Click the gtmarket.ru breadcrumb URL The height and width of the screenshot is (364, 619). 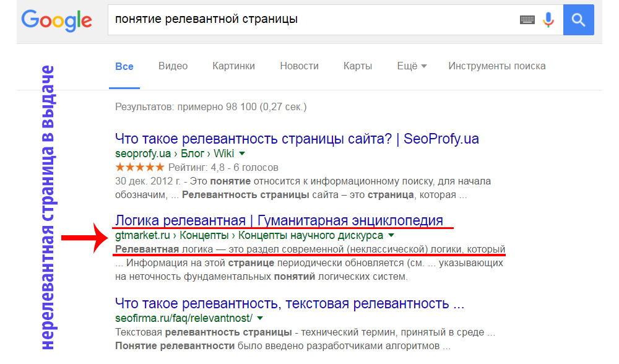[x=142, y=235]
